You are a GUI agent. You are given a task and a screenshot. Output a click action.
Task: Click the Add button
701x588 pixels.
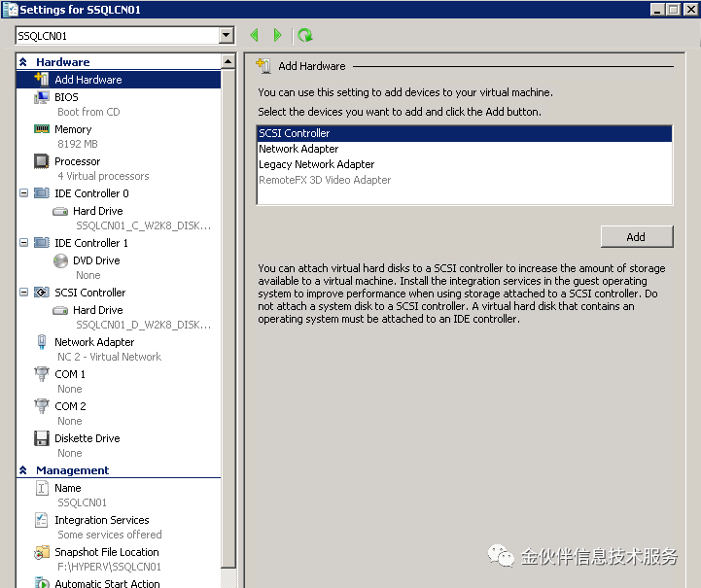pyautogui.click(x=637, y=236)
